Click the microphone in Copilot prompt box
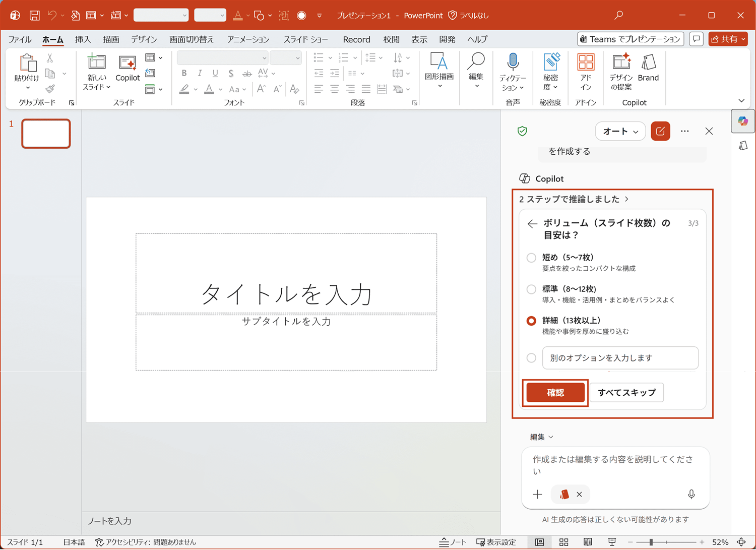The image size is (756, 550). [x=691, y=495]
